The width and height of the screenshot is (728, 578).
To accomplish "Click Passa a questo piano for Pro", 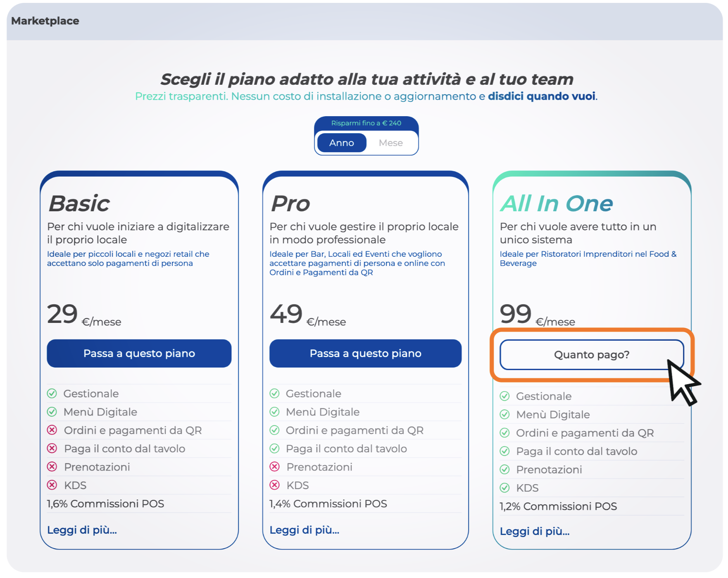I will (366, 353).
